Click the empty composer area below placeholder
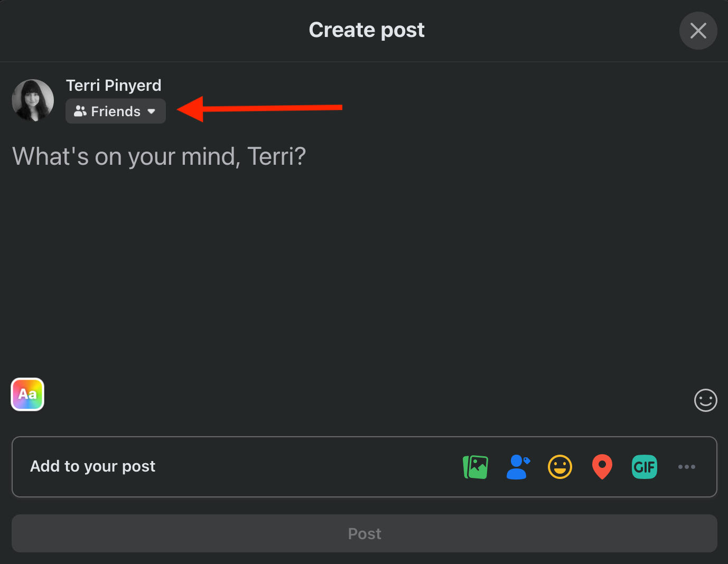The height and width of the screenshot is (564, 728). tap(365, 264)
